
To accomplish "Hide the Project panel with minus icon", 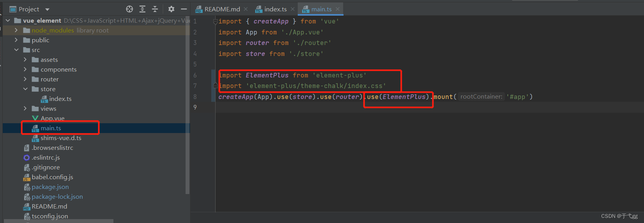I will click(183, 9).
